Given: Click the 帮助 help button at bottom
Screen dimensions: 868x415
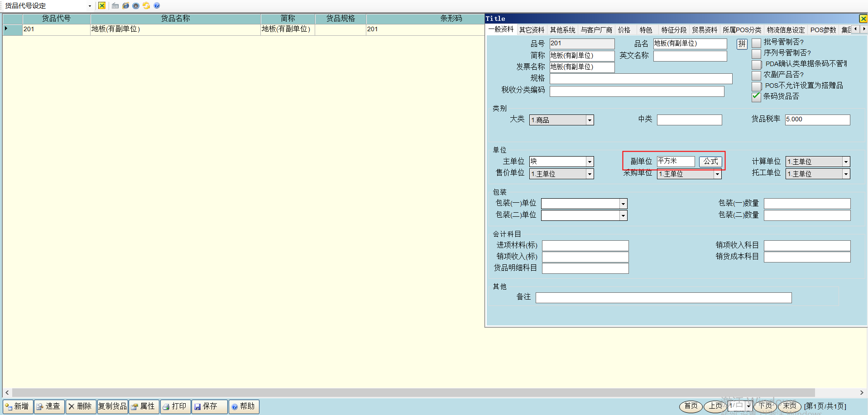Looking at the screenshot, I should (x=244, y=406).
